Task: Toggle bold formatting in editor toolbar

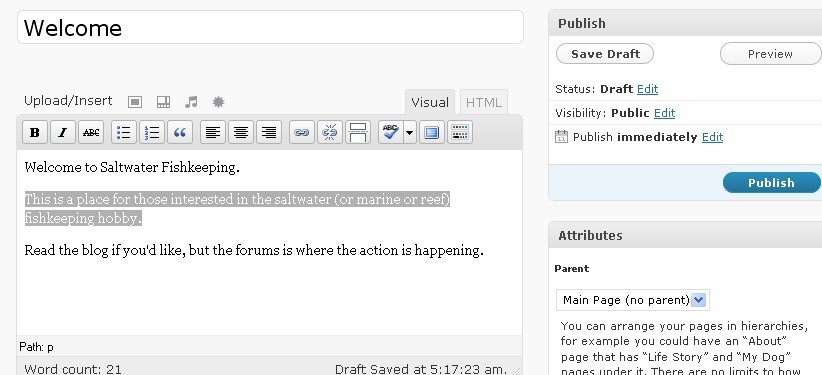Action: (x=35, y=132)
